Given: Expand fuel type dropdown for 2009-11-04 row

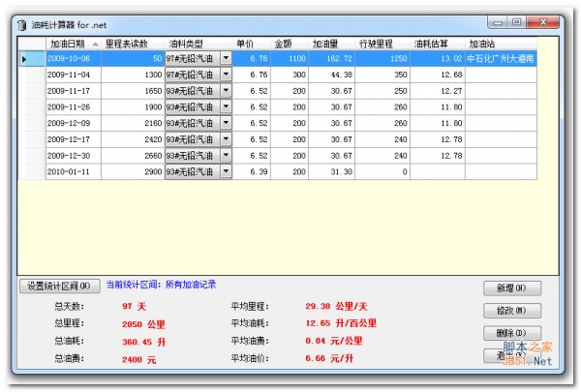Looking at the screenshot, I should tap(226, 75).
